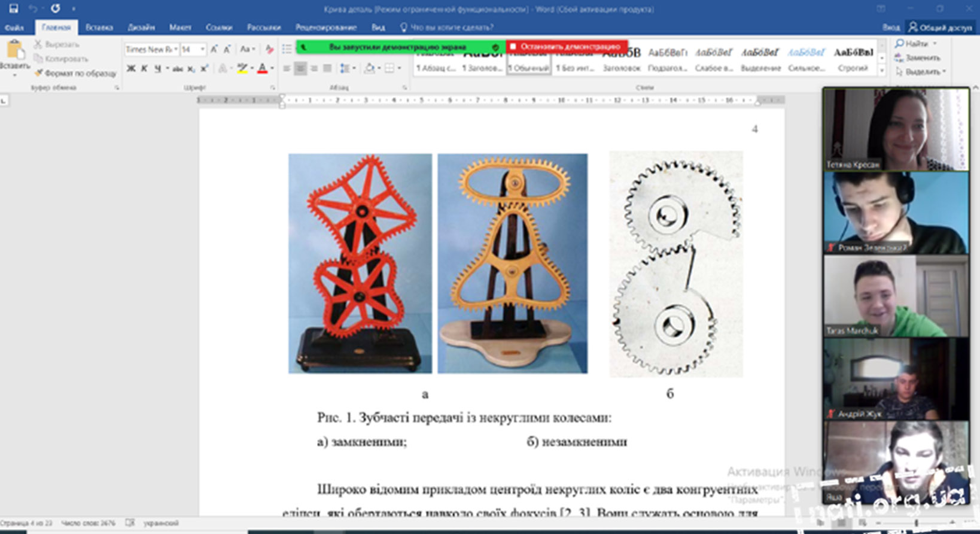Switch to the Дизайн tab
This screenshot has height=534, width=980.
click(141, 27)
